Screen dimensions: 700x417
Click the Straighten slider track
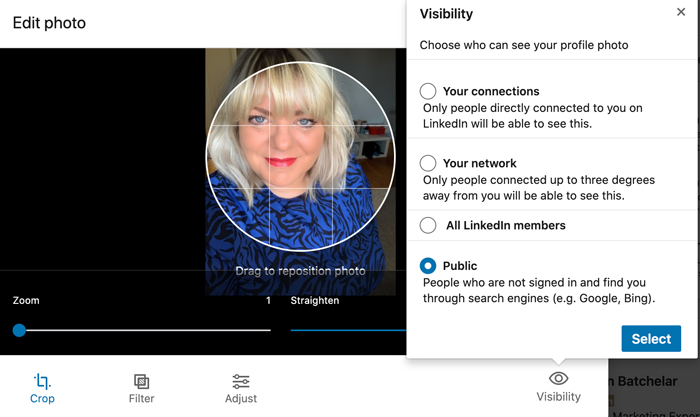(x=347, y=329)
